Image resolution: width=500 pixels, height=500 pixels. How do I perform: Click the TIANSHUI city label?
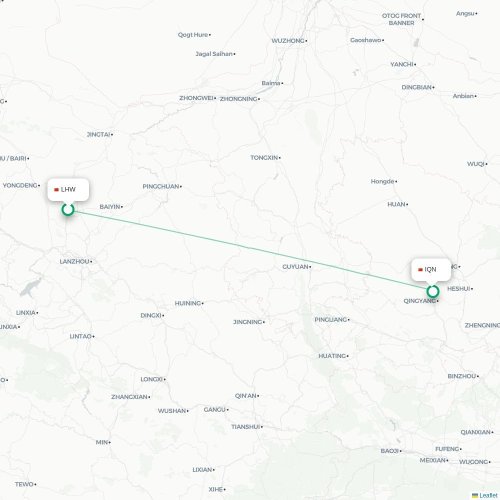[246, 427]
